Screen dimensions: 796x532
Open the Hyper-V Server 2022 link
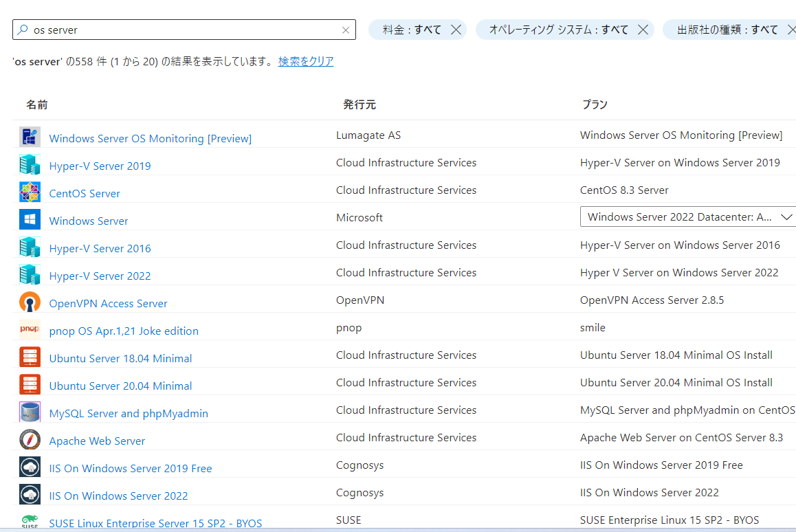pos(100,276)
